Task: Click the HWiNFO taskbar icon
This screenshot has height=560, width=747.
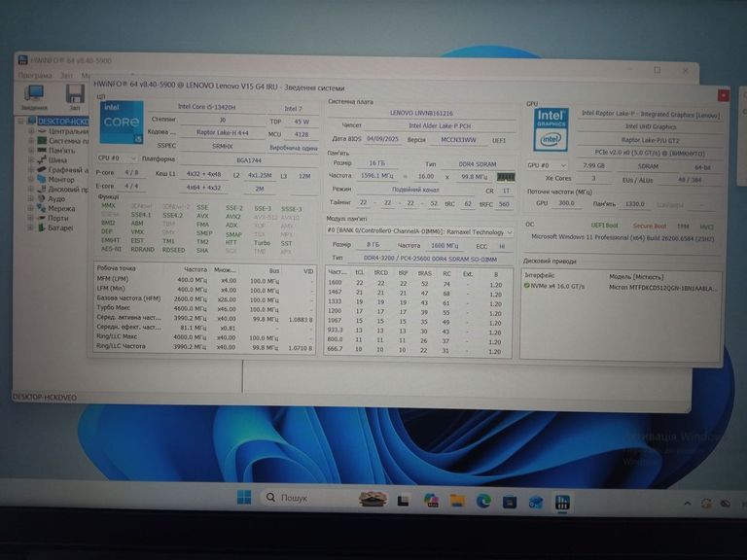Action: pyautogui.click(x=562, y=503)
